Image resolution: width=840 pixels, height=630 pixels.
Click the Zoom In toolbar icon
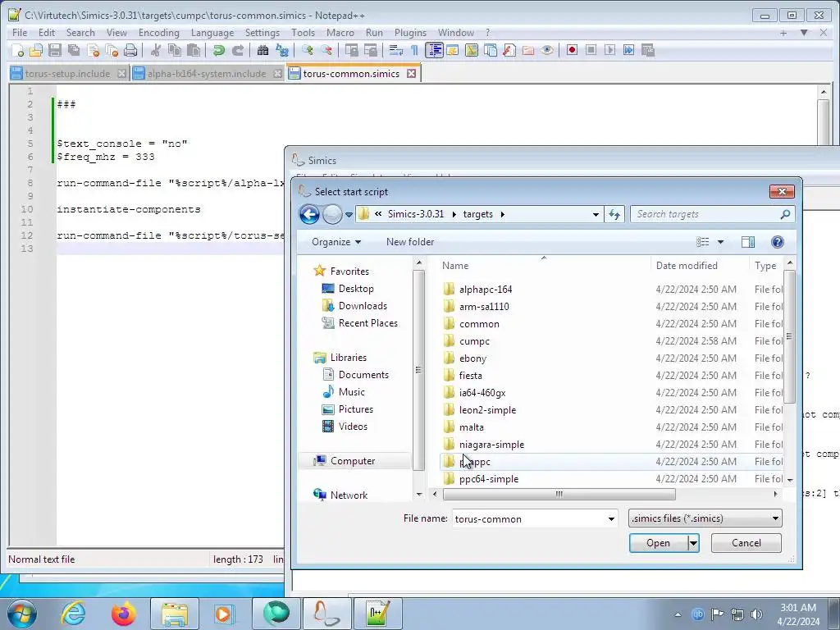(307, 50)
